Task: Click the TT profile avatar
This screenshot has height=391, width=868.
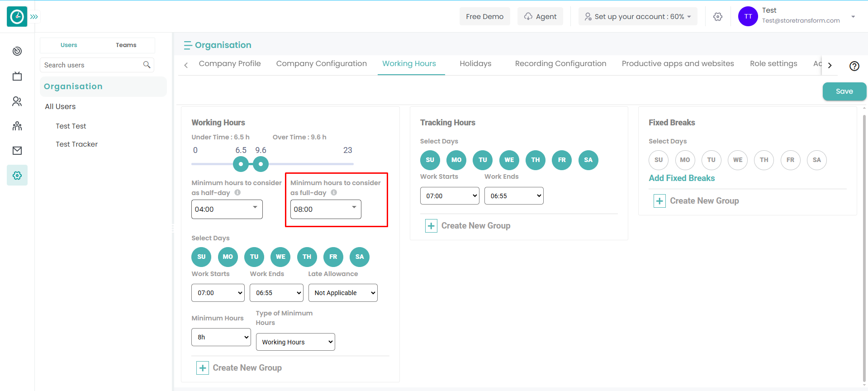Action: pyautogui.click(x=748, y=16)
